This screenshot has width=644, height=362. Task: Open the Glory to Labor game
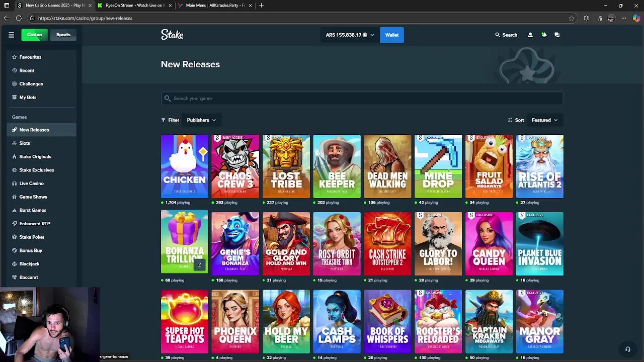438,244
